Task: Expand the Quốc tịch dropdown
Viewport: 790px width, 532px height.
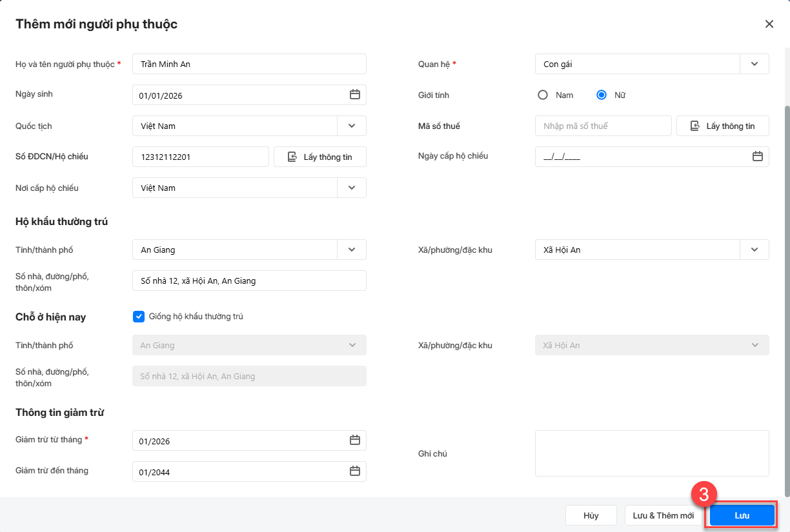Action: tap(351, 126)
